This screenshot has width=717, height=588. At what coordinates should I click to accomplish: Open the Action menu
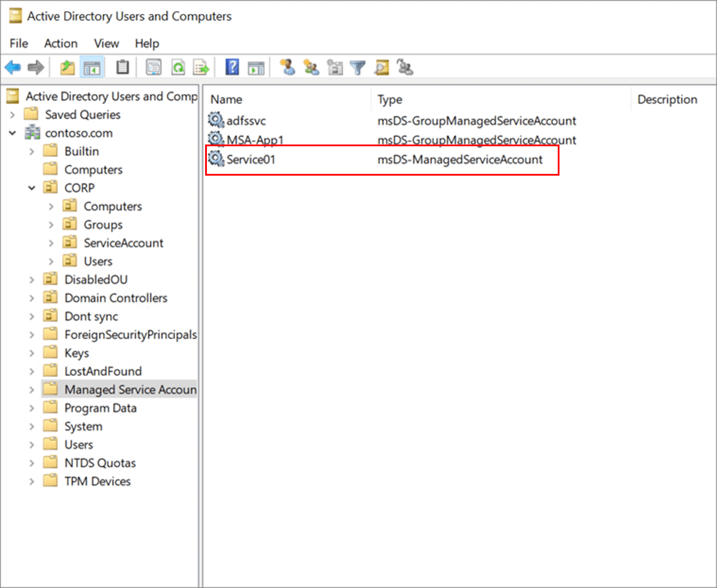(x=61, y=43)
